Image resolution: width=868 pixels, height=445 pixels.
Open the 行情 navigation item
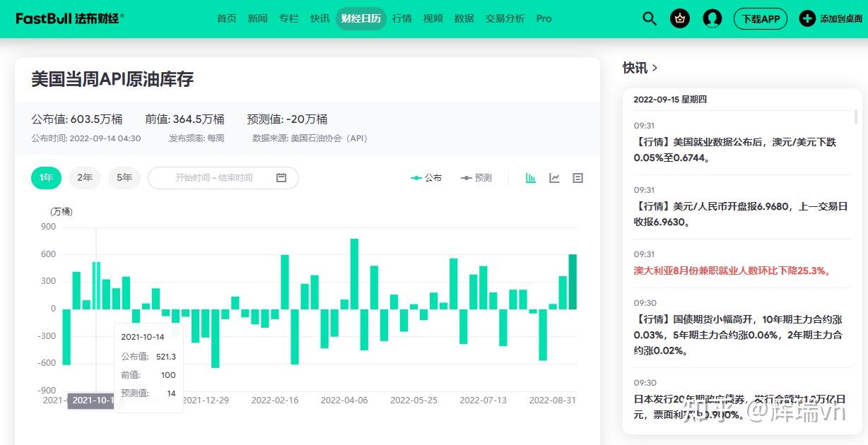[402, 18]
